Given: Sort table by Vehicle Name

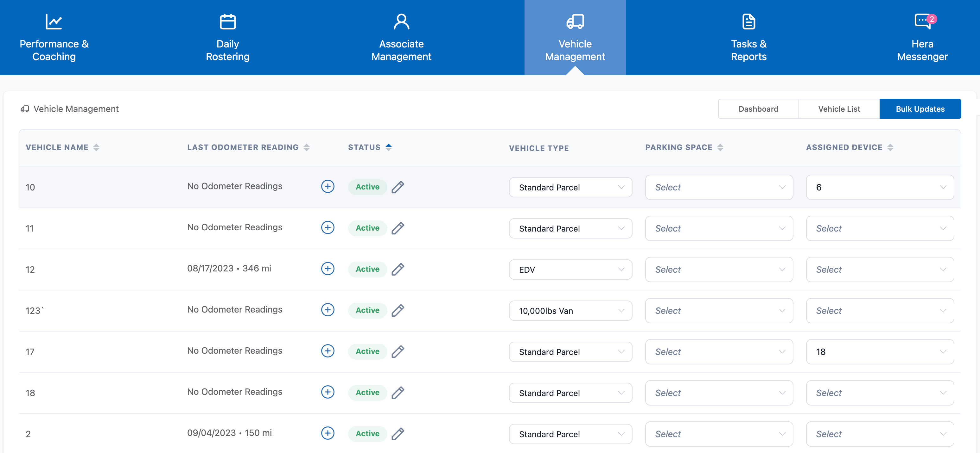Looking at the screenshot, I should tap(96, 147).
